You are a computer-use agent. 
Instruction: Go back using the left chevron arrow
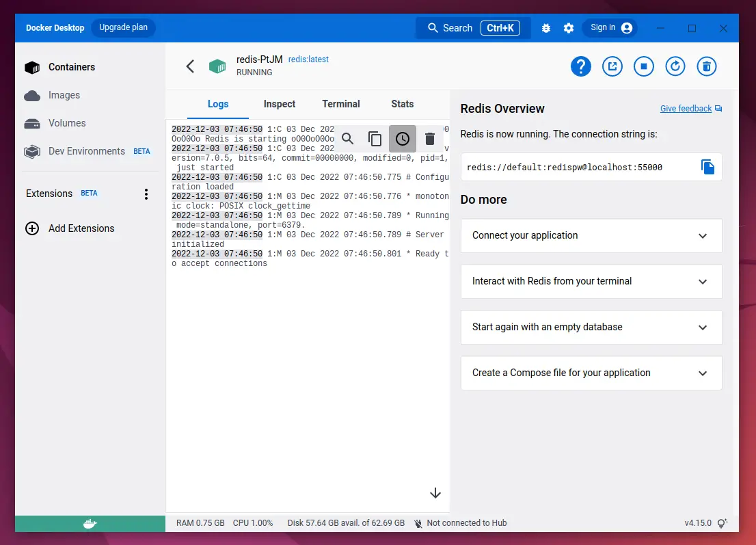[x=191, y=66]
